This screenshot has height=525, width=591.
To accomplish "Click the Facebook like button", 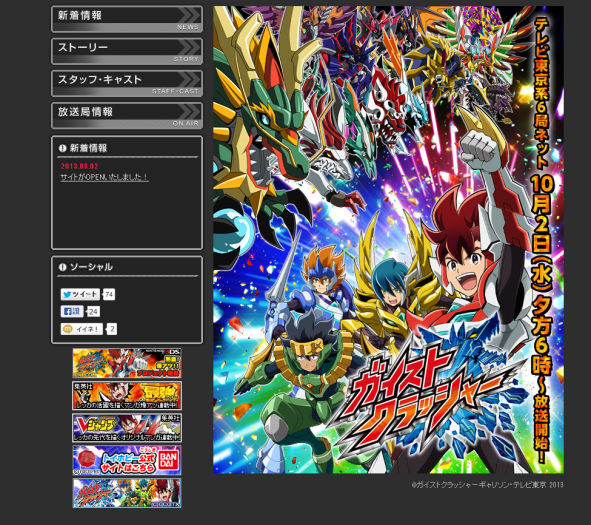I will tap(72, 311).
